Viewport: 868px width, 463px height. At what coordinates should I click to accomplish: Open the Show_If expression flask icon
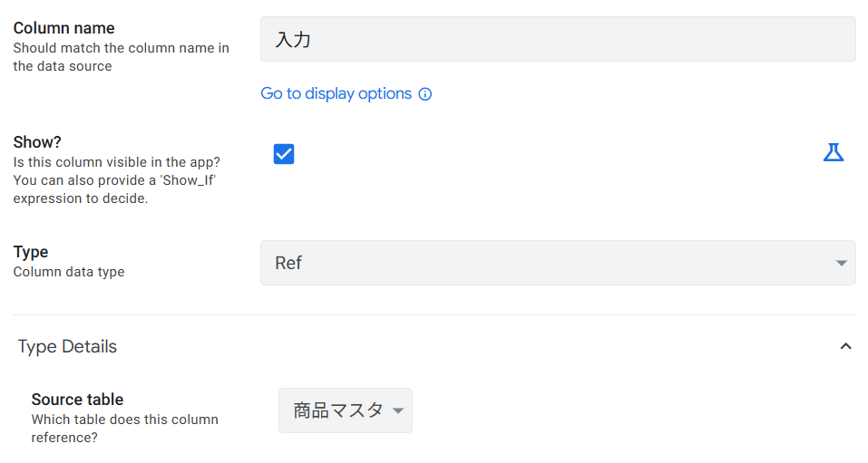(x=833, y=152)
